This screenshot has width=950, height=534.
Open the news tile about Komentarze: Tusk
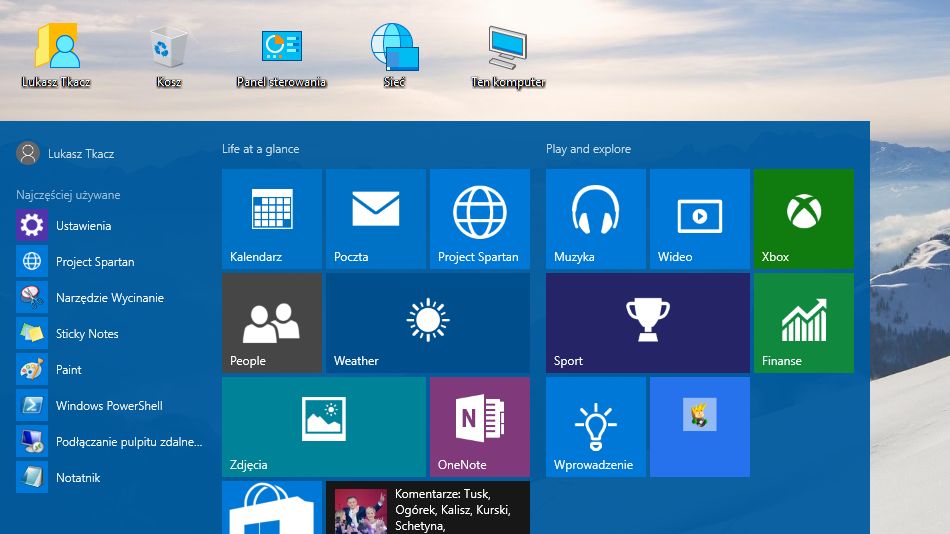pyautogui.click(x=428, y=508)
